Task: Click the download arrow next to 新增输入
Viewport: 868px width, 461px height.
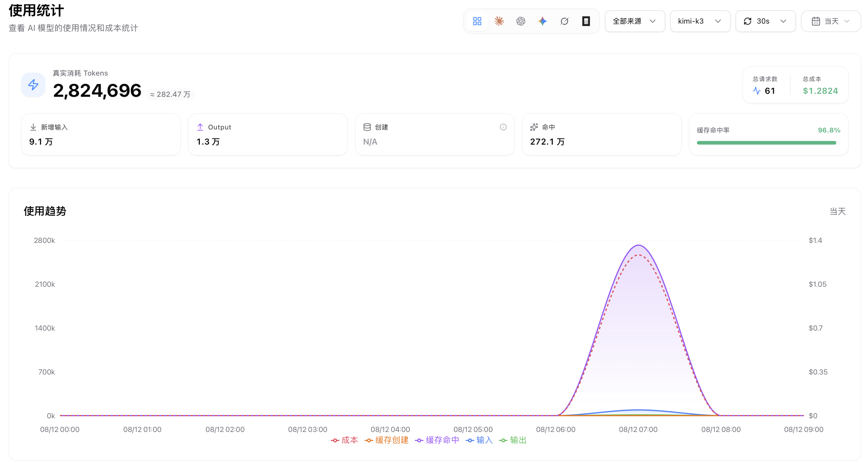Action: click(x=33, y=127)
